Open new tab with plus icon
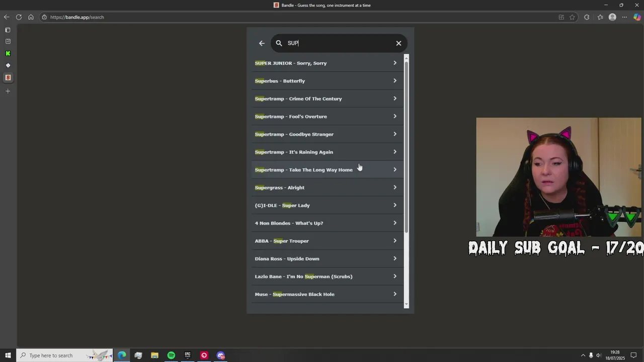 point(8,91)
